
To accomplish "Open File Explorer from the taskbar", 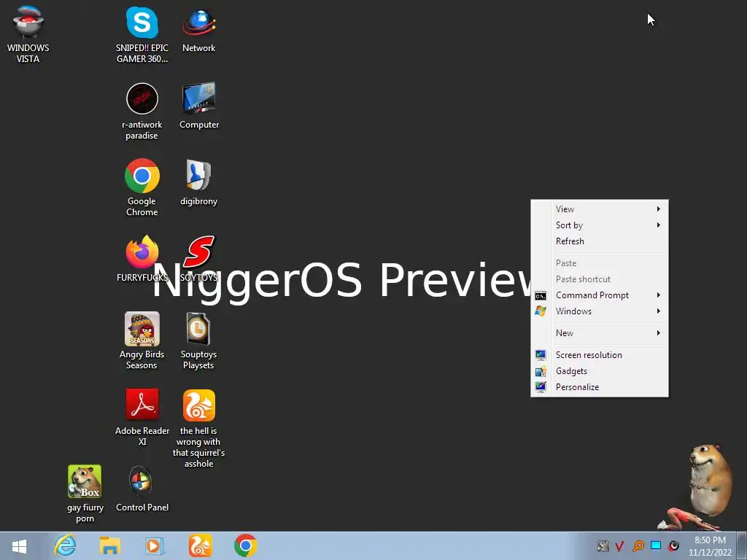I will tap(109, 545).
